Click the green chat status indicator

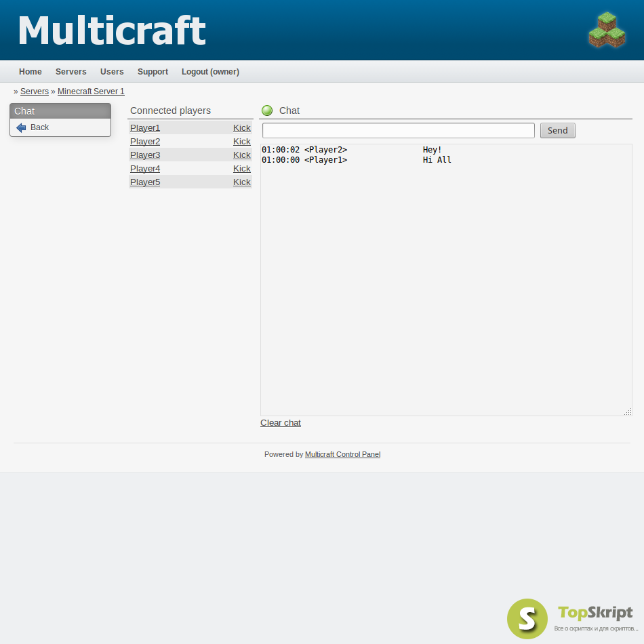[267, 110]
